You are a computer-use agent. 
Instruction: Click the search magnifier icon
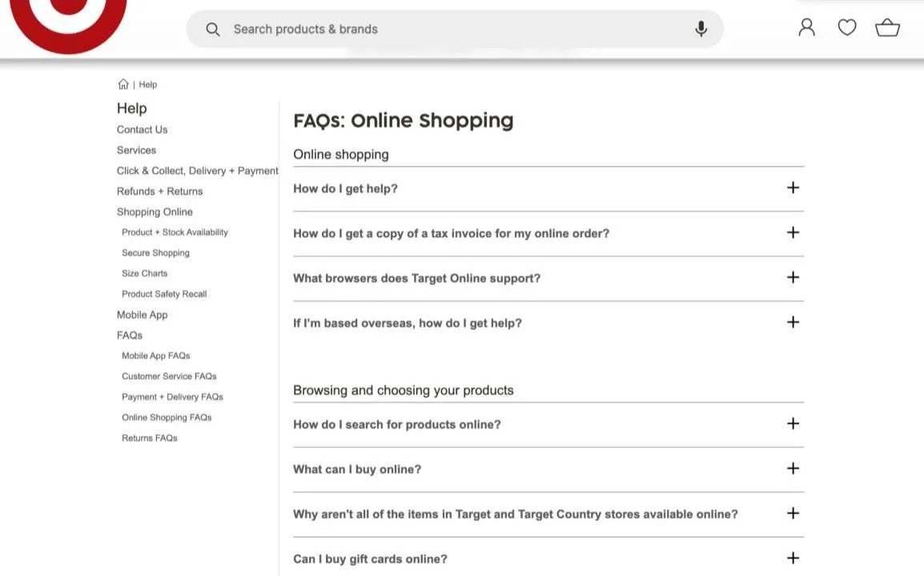click(x=211, y=27)
